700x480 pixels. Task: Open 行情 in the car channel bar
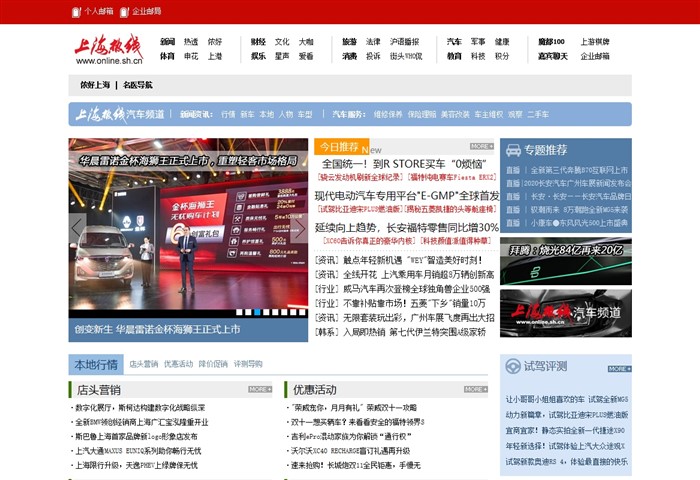pos(228,115)
